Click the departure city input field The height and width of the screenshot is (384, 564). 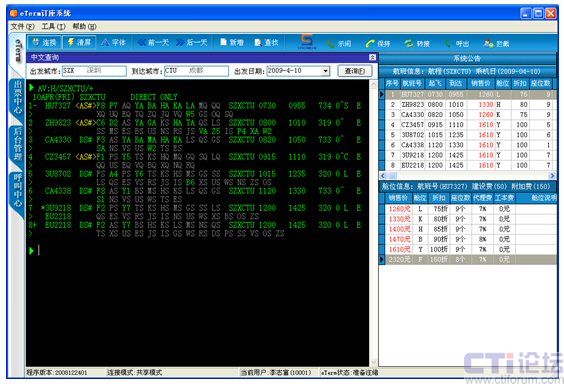(x=94, y=71)
